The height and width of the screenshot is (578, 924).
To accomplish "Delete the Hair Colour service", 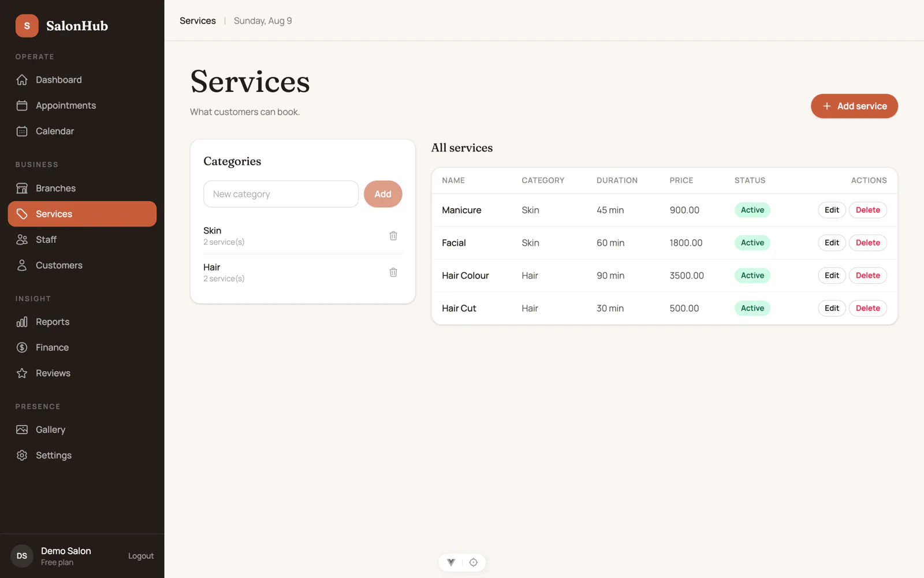I will click(x=868, y=276).
